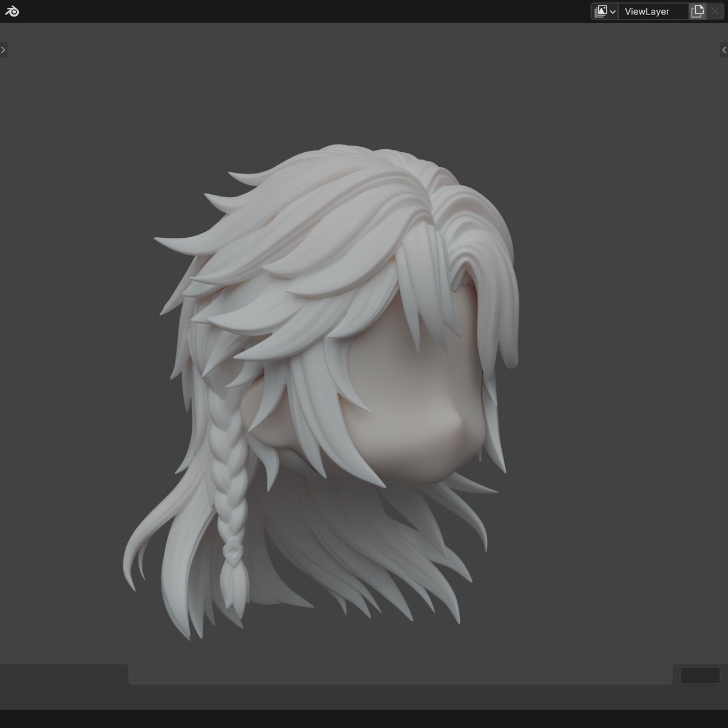Remove the ViewLayer with the X button
Screen dimensions: 728x728
tap(715, 12)
